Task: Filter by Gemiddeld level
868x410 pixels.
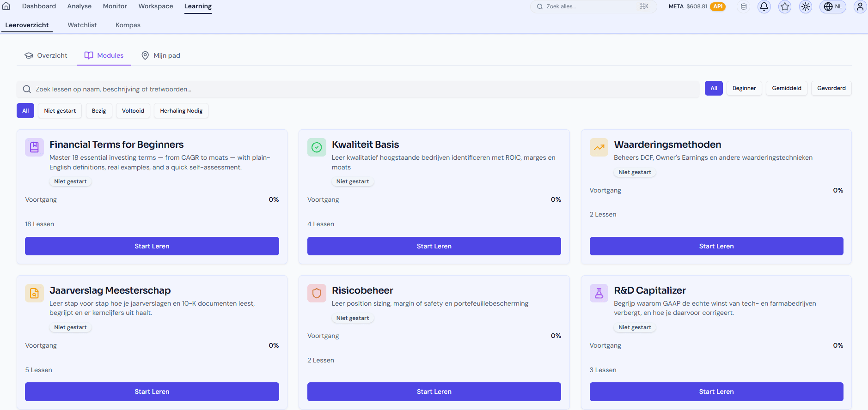Action: 787,88
